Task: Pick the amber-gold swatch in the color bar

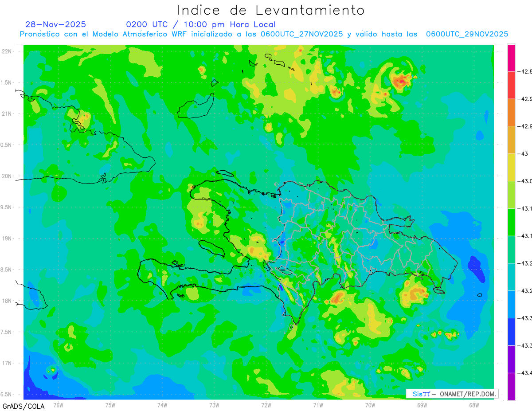Action: click(x=511, y=140)
